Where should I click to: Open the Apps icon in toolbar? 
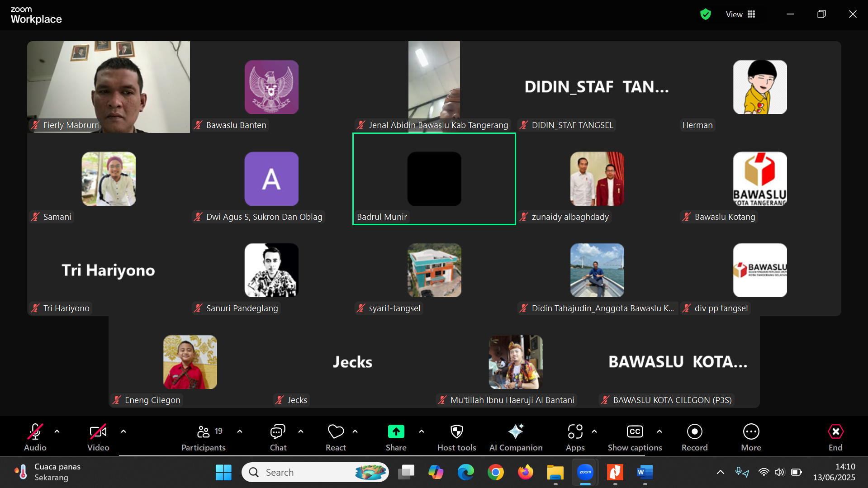tap(575, 436)
